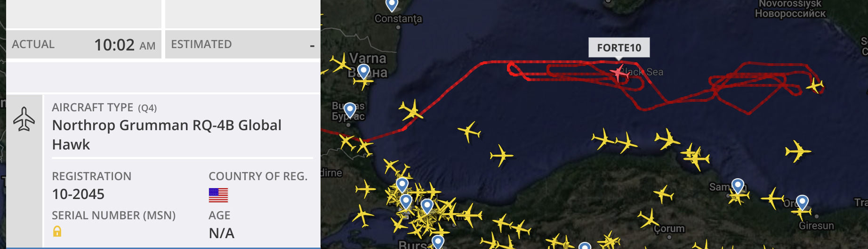Click the yellow aircraft near Novorossiysk track end
Screen dimensions: 868x249
click(x=815, y=86)
